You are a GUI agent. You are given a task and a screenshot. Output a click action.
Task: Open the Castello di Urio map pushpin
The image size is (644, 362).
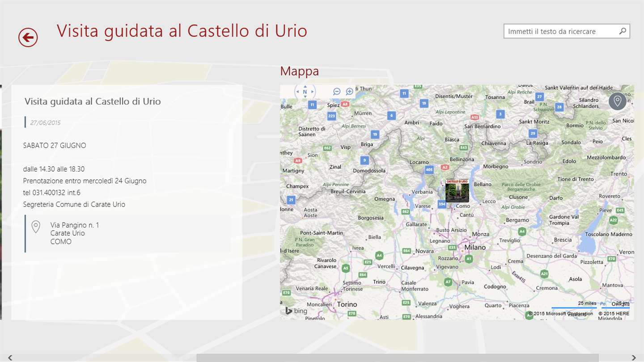click(x=457, y=191)
